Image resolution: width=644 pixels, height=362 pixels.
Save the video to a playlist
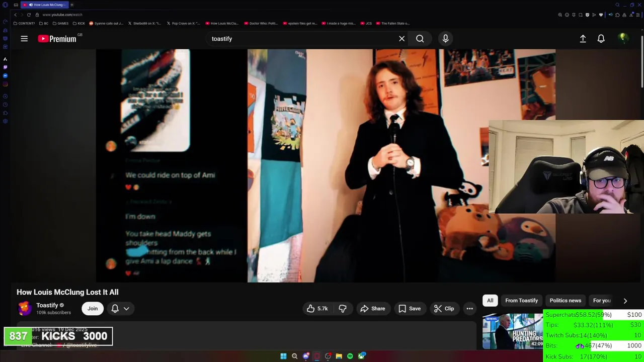(409, 309)
